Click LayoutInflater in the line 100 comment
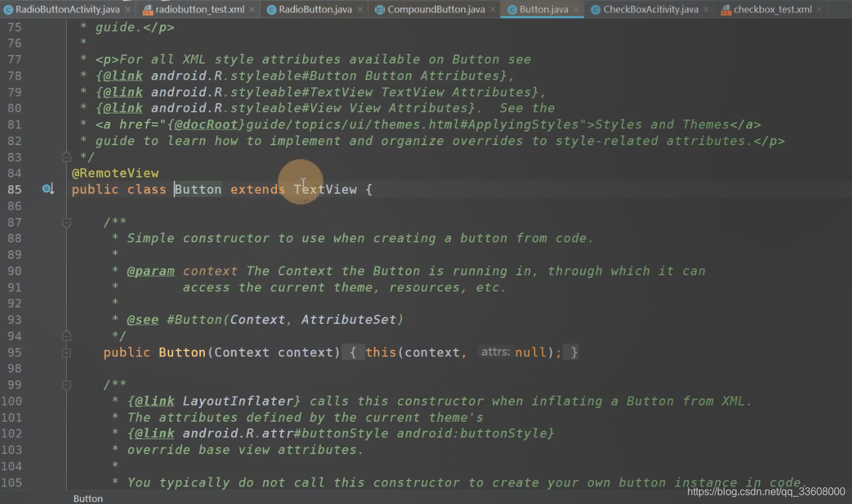This screenshot has width=852, height=504. coord(238,401)
